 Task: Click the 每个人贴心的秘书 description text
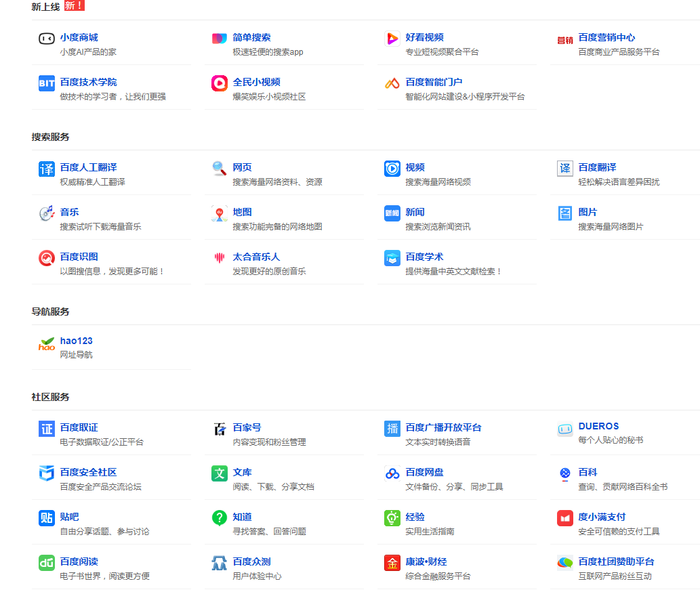coord(611,440)
